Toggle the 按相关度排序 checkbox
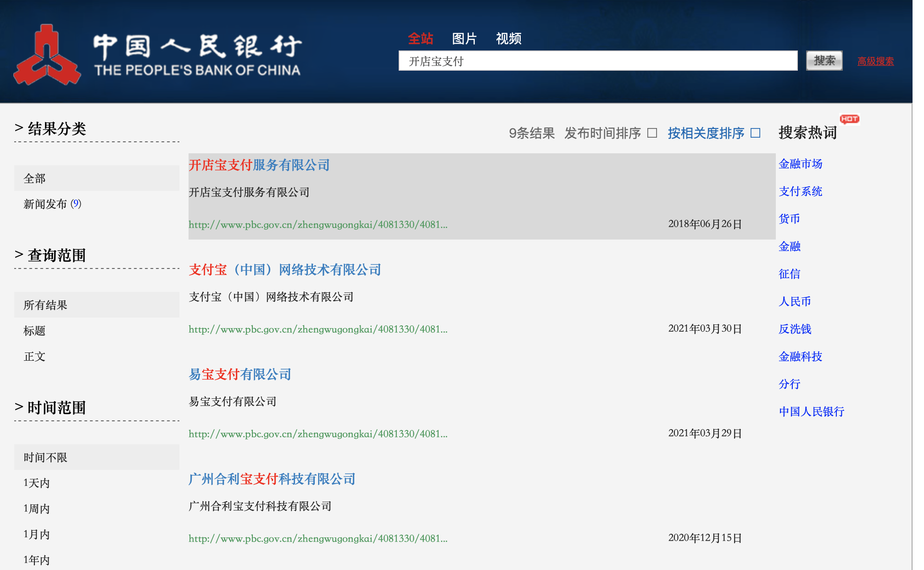924x570 pixels. coord(755,133)
